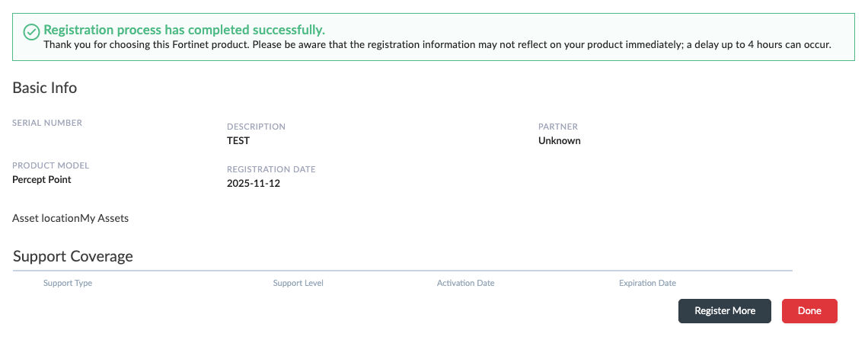Image resolution: width=868 pixels, height=337 pixels.
Task: Click the TEST description value
Action: 238,141
